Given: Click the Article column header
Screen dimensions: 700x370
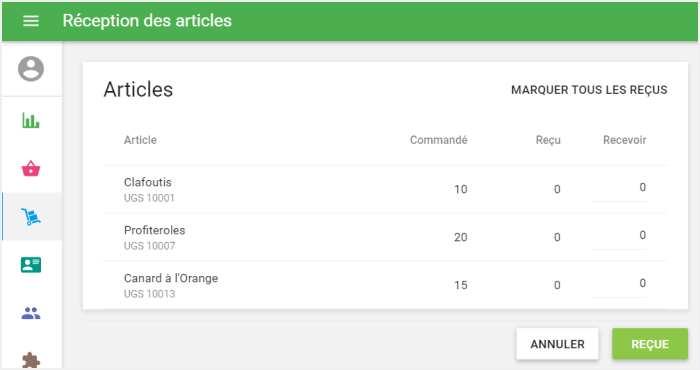Looking at the screenshot, I should 140,140.
